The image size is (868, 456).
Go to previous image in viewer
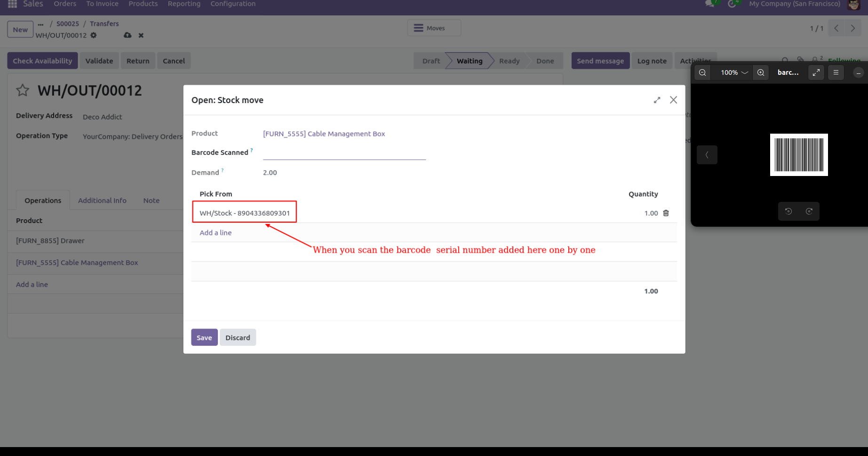pos(707,155)
